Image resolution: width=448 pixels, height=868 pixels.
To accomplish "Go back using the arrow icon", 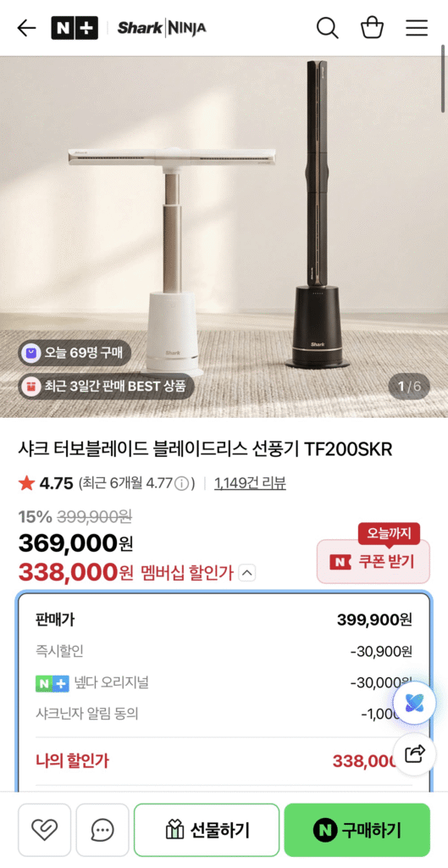I will click(26, 28).
